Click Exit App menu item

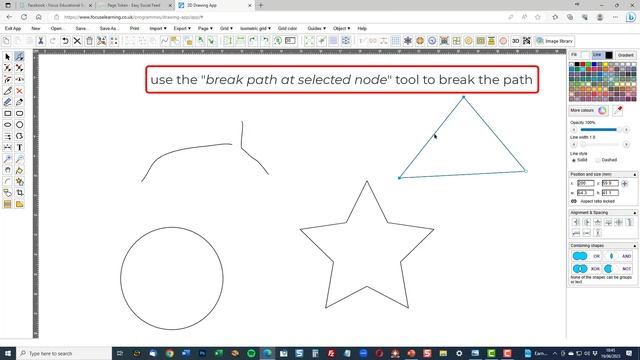[13, 29]
